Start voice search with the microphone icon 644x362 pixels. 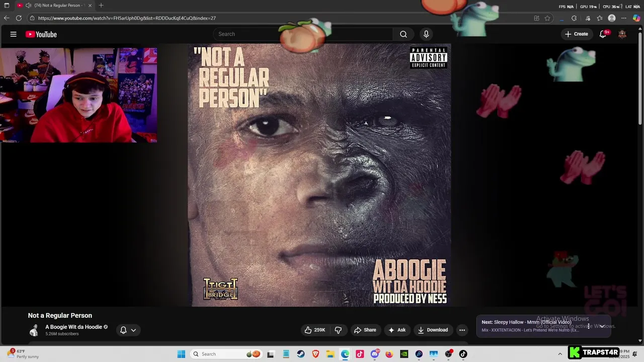click(x=426, y=34)
